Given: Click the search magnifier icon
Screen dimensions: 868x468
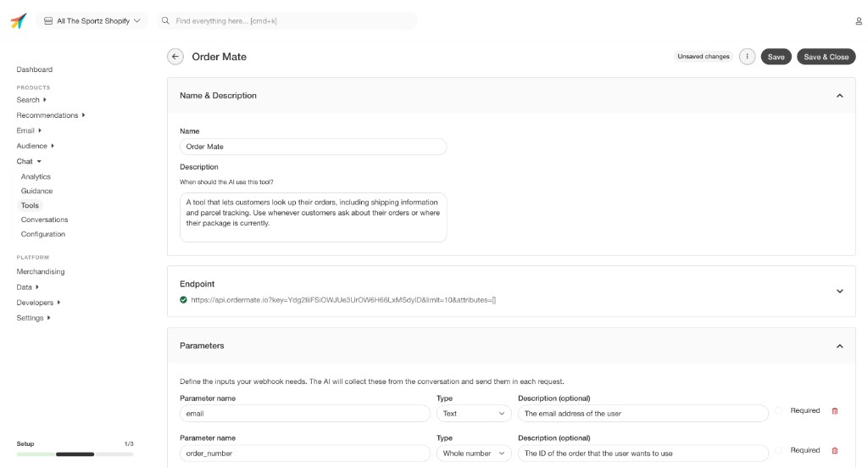Looking at the screenshot, I should (x=166, y=21).
